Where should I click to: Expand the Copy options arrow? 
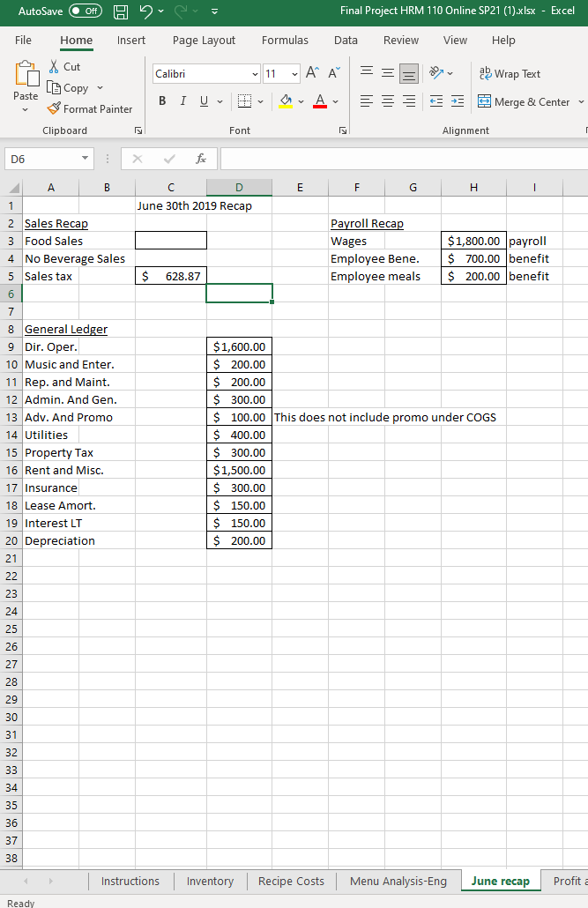100,88
